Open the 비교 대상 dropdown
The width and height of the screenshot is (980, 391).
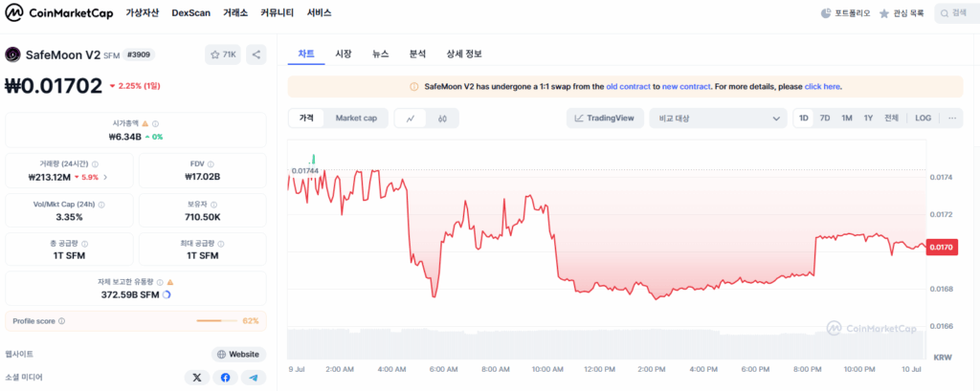718,118
